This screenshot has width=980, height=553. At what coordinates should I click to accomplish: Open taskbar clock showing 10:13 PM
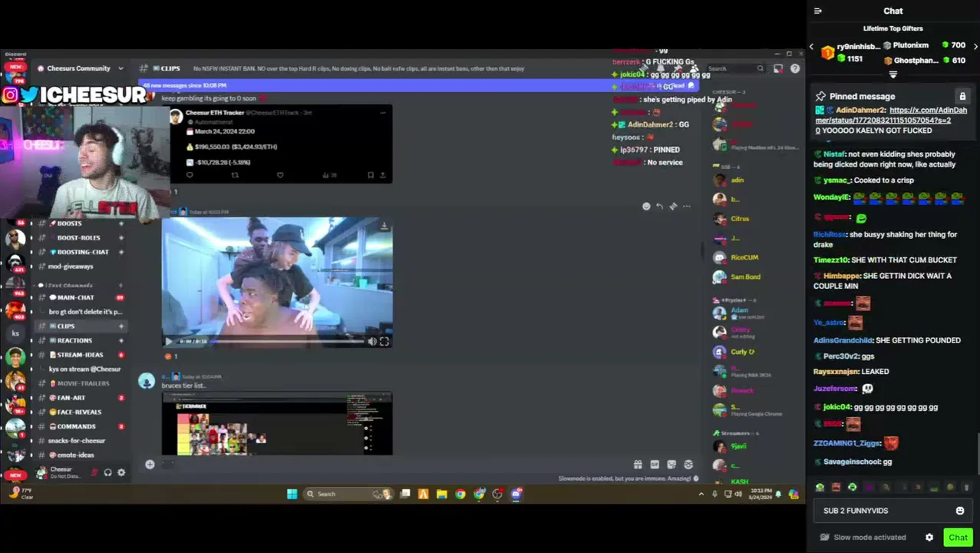[x=760, y=494]
